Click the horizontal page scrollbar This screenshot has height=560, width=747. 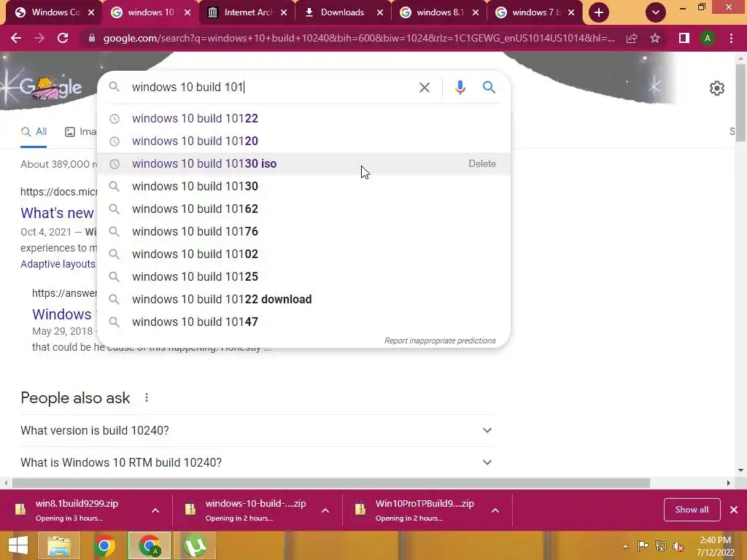click(x=331, y=483)
